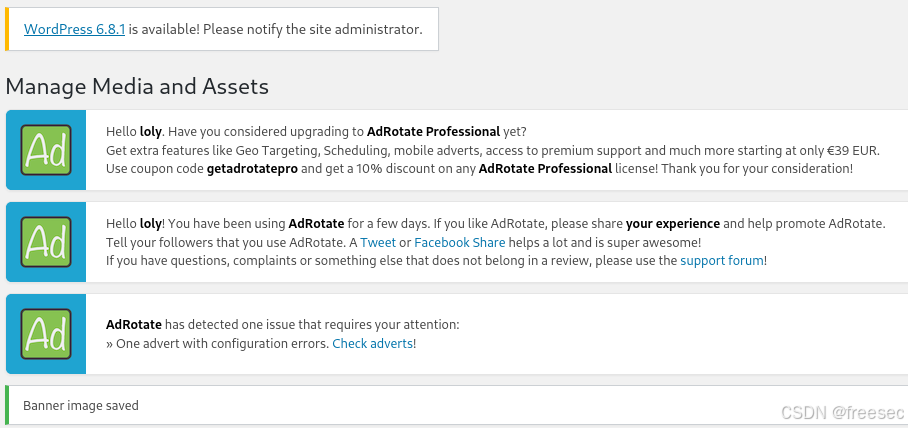Click the AdRotate icon in the review notice
This screenshot has width=908, height=428.
pyautogui.click(x=46, y=242)
